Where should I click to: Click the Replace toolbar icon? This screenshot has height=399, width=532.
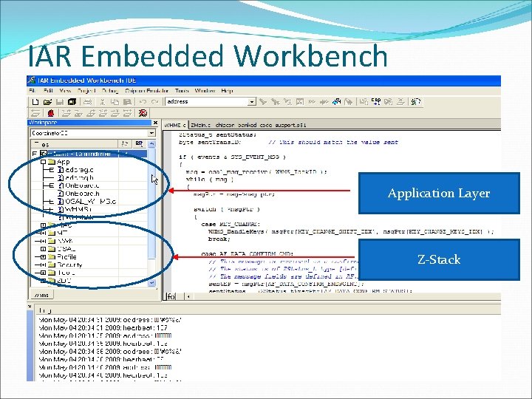tap(287, 101)
